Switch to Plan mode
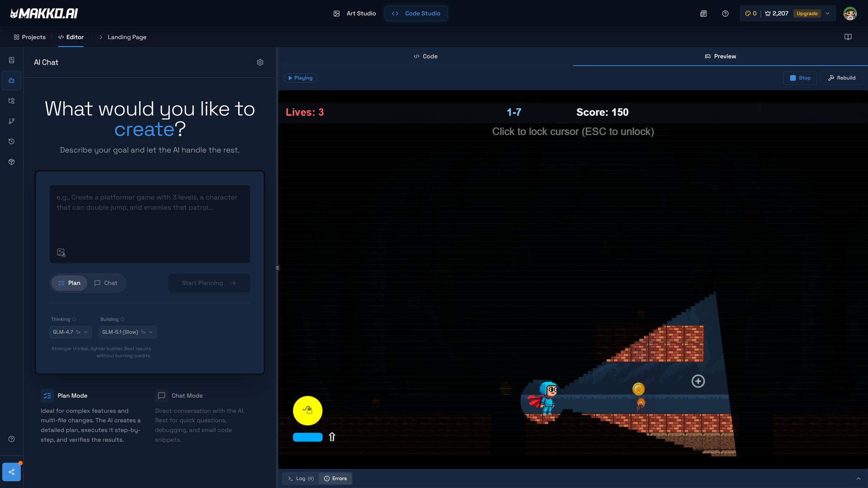Screen dimensions: 868x488 click(69, 283)
